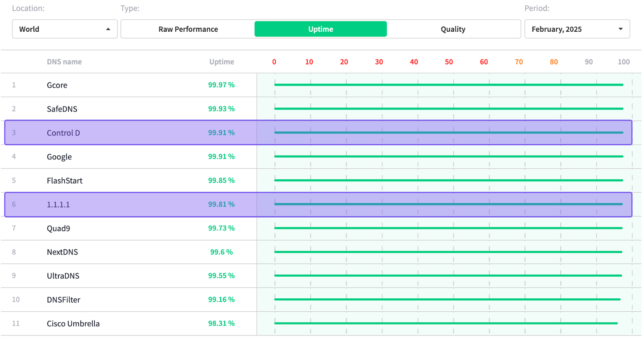Click rank number 11

click(16, 323)
